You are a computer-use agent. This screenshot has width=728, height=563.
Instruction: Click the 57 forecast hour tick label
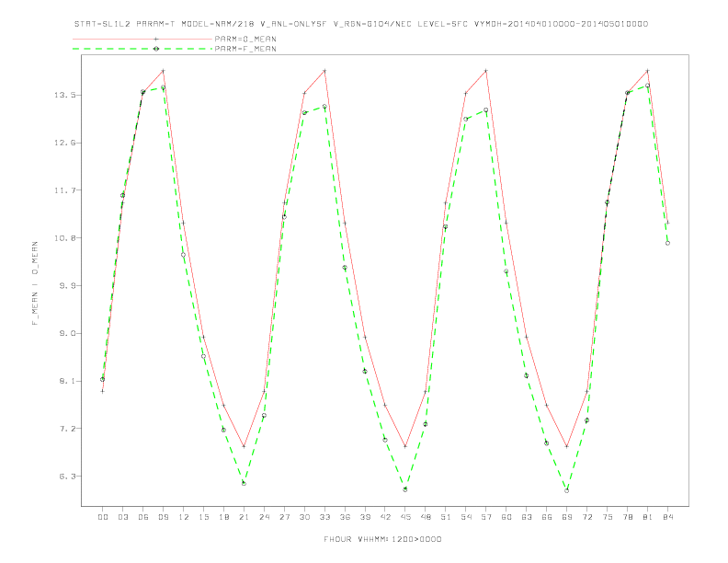[486, 517]
